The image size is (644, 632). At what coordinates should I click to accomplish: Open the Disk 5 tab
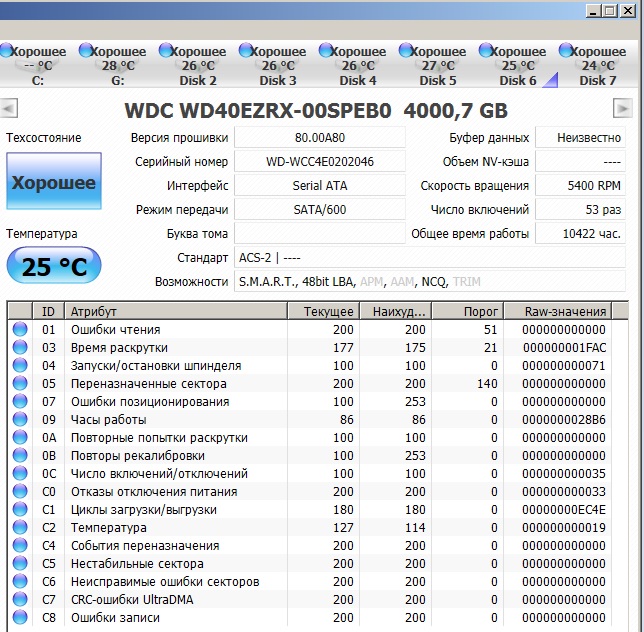tap(437, 66)
